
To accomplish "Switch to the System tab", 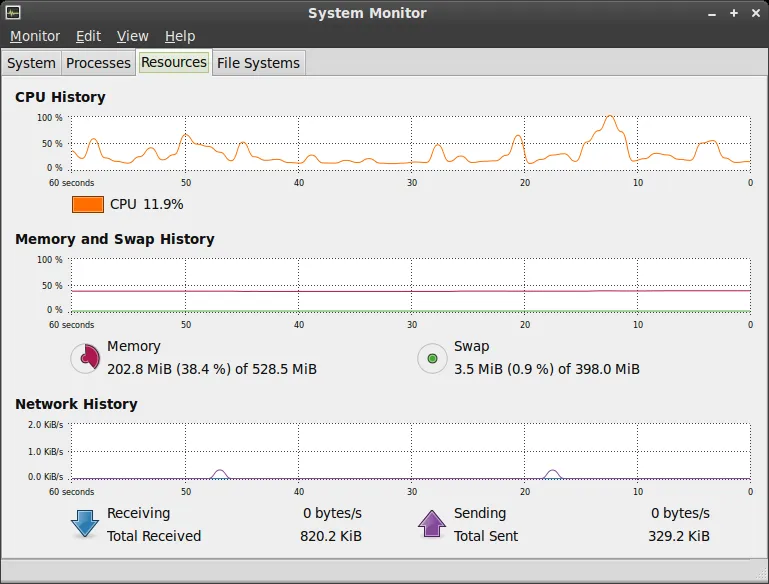I will pos(31,63).
